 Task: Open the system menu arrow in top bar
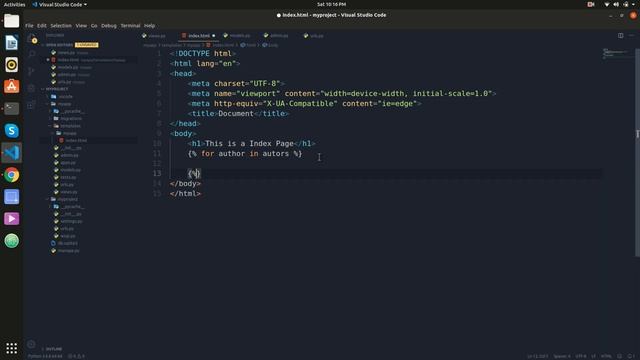tap(634, 4)
